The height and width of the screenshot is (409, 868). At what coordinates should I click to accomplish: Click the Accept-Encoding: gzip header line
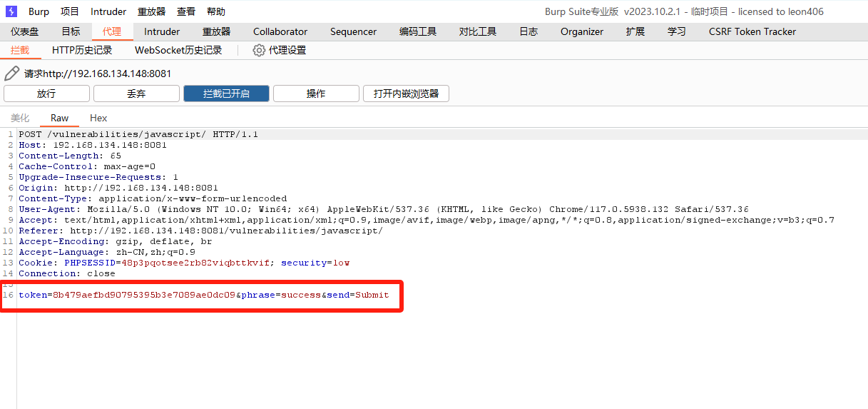click(x=116, y=241)
